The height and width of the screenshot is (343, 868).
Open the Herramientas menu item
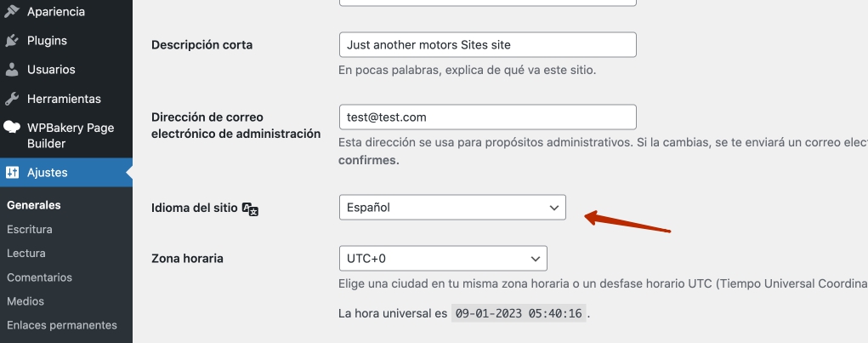(64, 99)
